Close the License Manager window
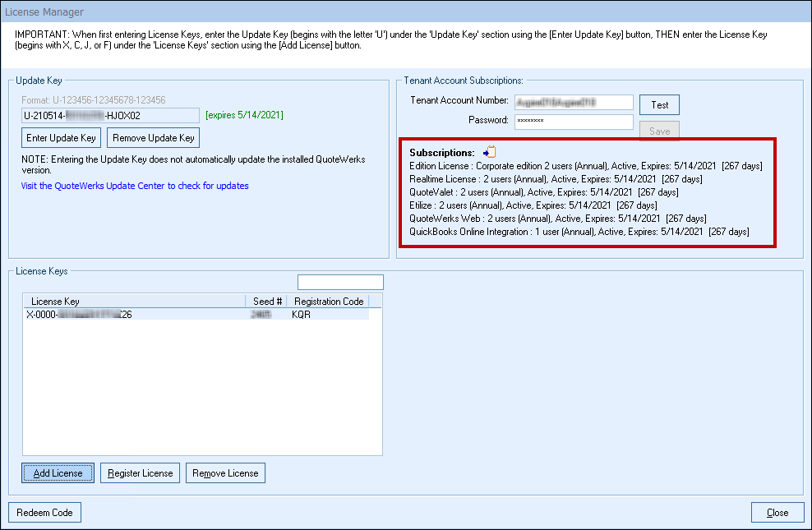 coord(777,513)
